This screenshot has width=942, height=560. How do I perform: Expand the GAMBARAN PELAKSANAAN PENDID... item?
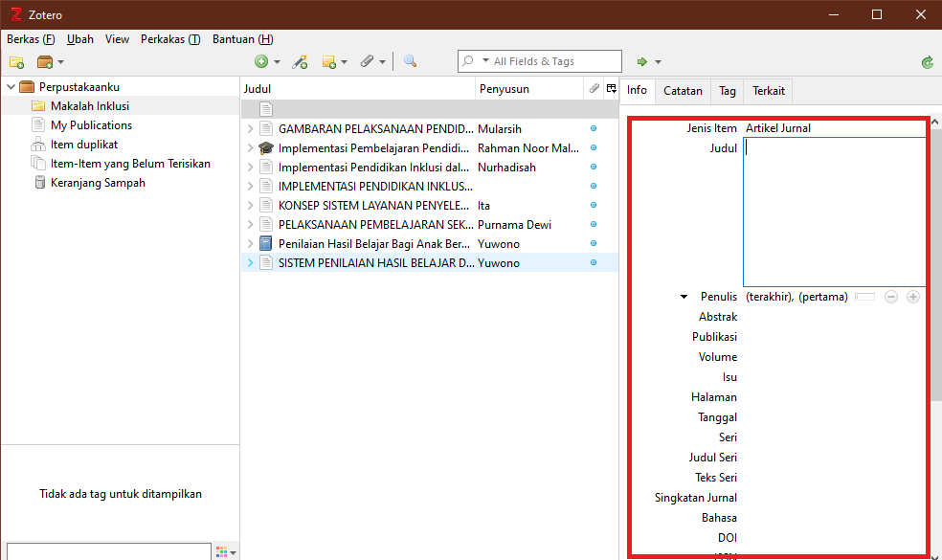pyautogui.click(x=251, y=128)
